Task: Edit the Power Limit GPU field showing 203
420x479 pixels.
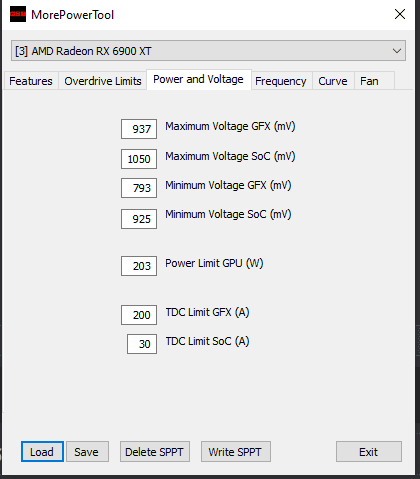Action: click(139, 266)
